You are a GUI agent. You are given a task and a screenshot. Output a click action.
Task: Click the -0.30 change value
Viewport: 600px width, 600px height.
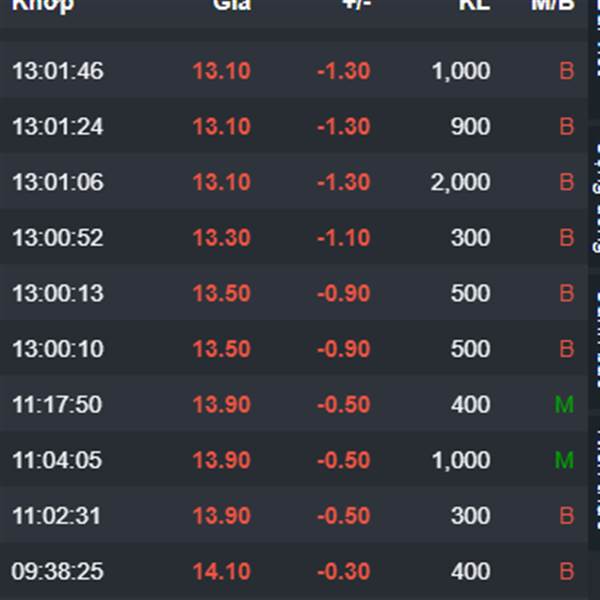pyautogui.click(x=344, y=571)
